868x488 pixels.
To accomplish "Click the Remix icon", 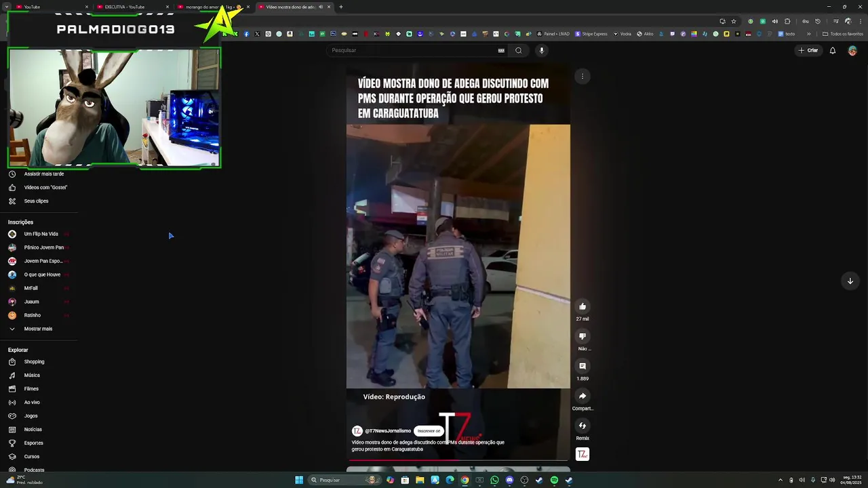I will pyautogui.click(x=583, y=426).
